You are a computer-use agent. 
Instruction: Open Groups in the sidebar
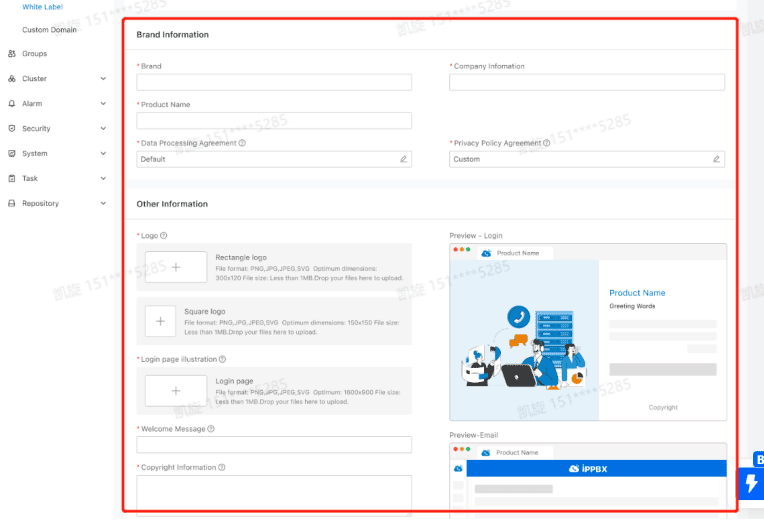[x=34, y=54]
